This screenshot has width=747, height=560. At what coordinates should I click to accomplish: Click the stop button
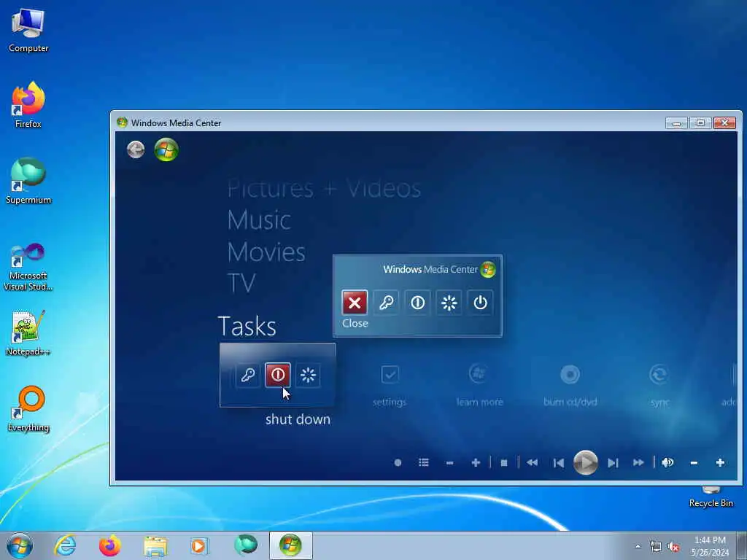pyautogui.click(x=504, y=463)
